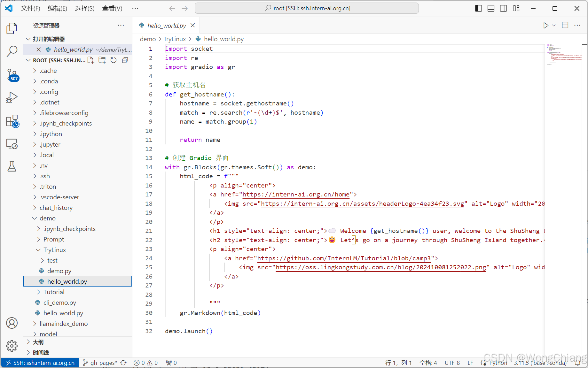The height and width of the screenshot is (368, 588).
Task: Customize layout icon in title bar
Action: coord(516,8)
